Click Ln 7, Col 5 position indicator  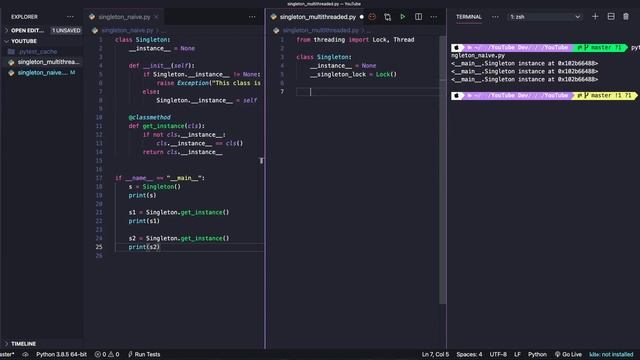pos(435,354)
